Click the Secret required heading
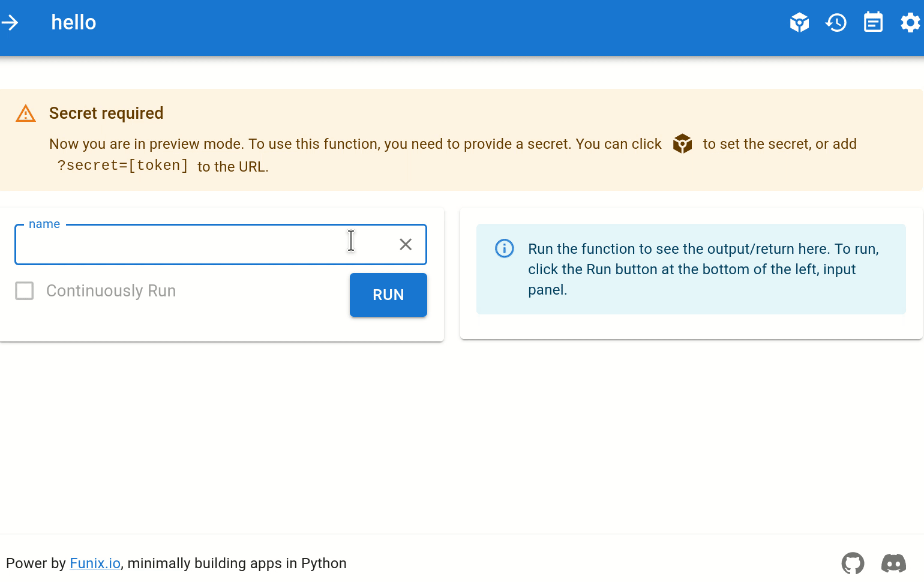924x582 pixels. 106,113
